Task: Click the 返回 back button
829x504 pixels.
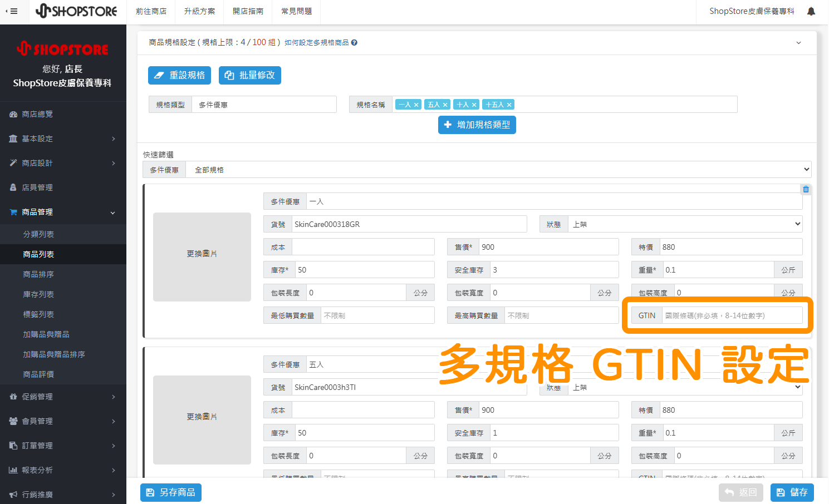Action: click(742, 492)
